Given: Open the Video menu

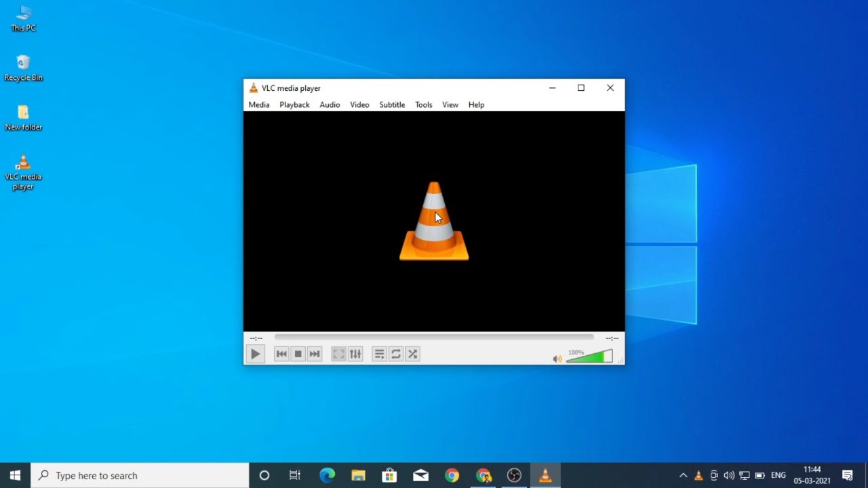Looking at the screenshot, I should pyautogui.click(x=359, y=105).
